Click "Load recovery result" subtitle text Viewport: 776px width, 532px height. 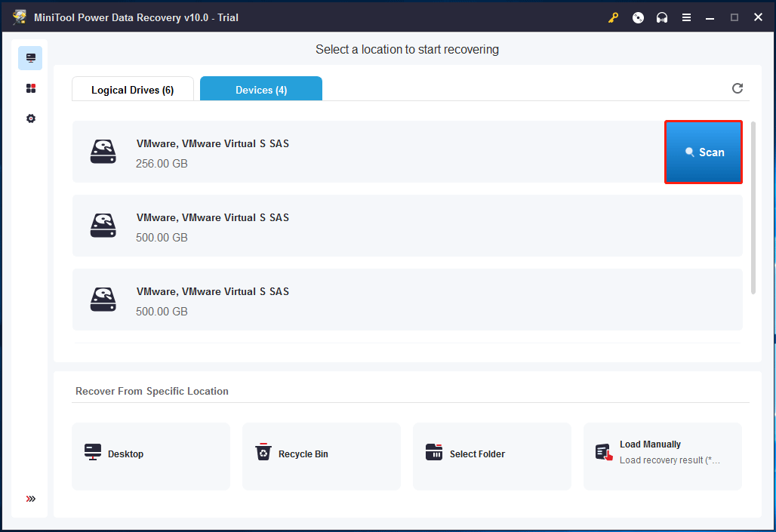click(x=670, y=460)
